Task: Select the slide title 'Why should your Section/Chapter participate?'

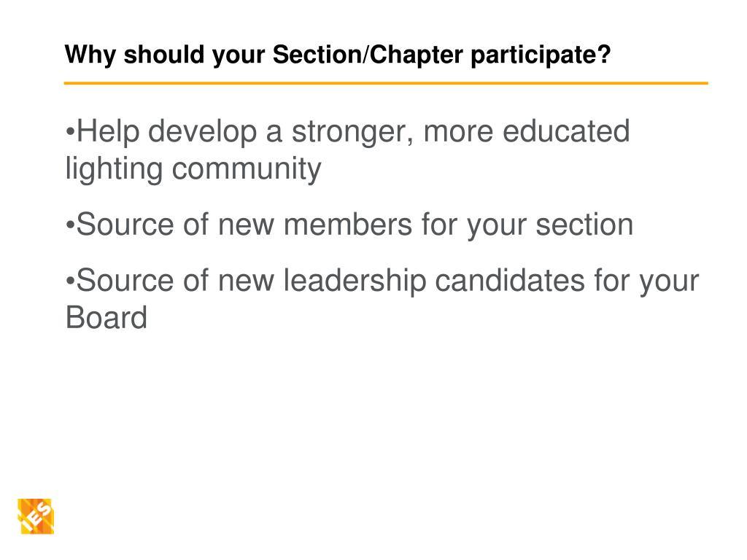Action: coord(337,55)
